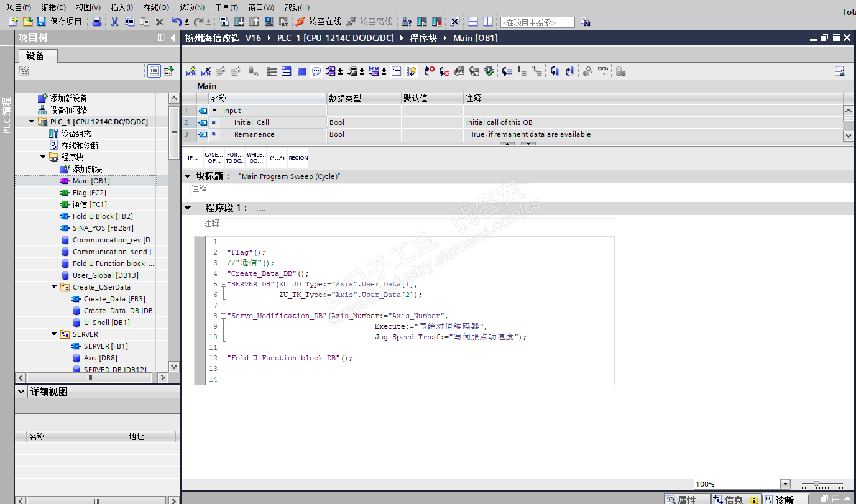Image resolution: width=856 pixels, height=504 pixels.
Task: Insert an IF statement from favorites
Action: tap(193, 158)
